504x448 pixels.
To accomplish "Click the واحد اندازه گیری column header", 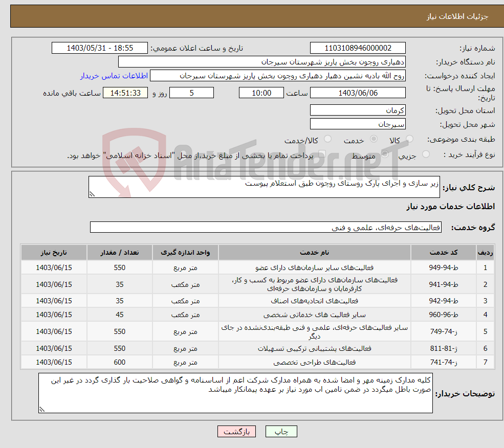I will [x=185, y=252].
